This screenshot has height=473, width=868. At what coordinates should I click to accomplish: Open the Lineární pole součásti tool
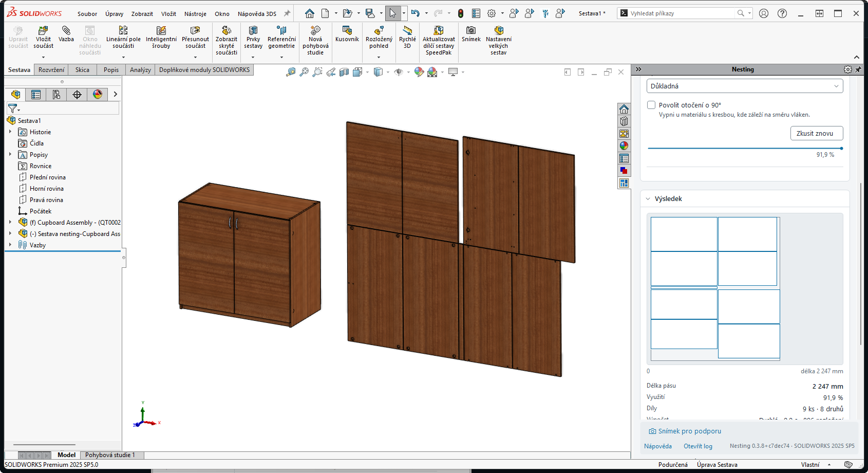click(x=123, y=30)
